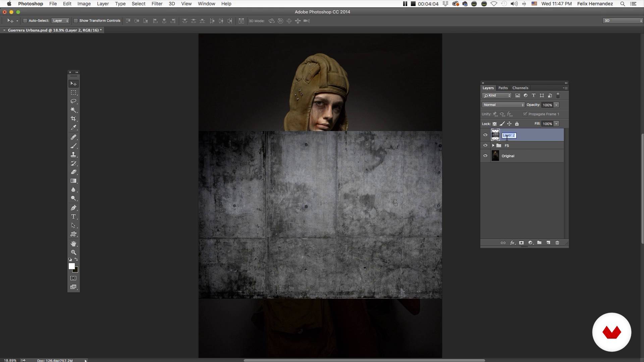Viewport: 644px width, 362px height.
Task: Select the Lasso tool
Action: point(73,101)
